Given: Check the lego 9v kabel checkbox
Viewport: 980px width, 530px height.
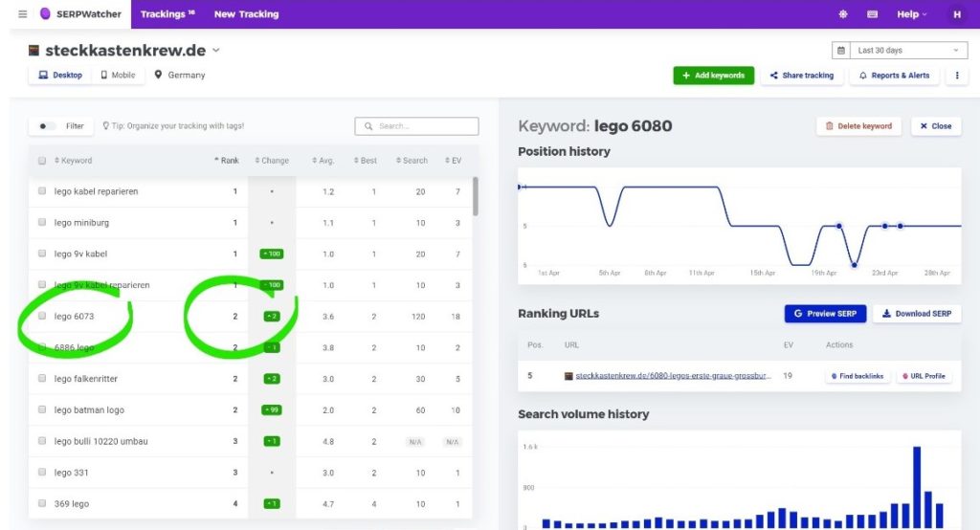Looking at the screenshot, I should pyautogui.click(x=42, y=254).
